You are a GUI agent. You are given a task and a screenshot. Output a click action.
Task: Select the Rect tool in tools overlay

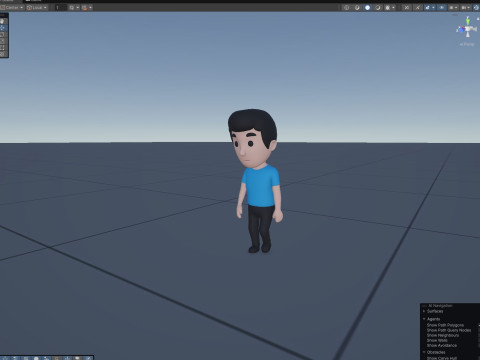click(3, 47)
